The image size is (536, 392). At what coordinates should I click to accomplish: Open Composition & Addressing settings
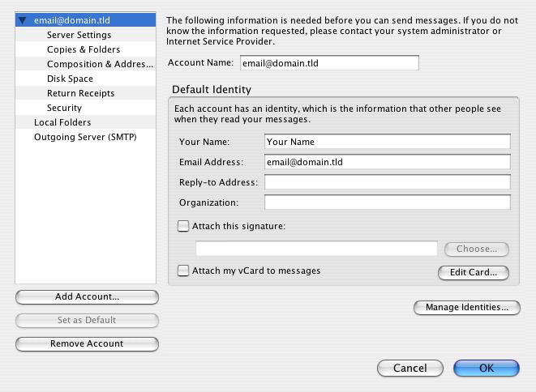pos(100,64)
